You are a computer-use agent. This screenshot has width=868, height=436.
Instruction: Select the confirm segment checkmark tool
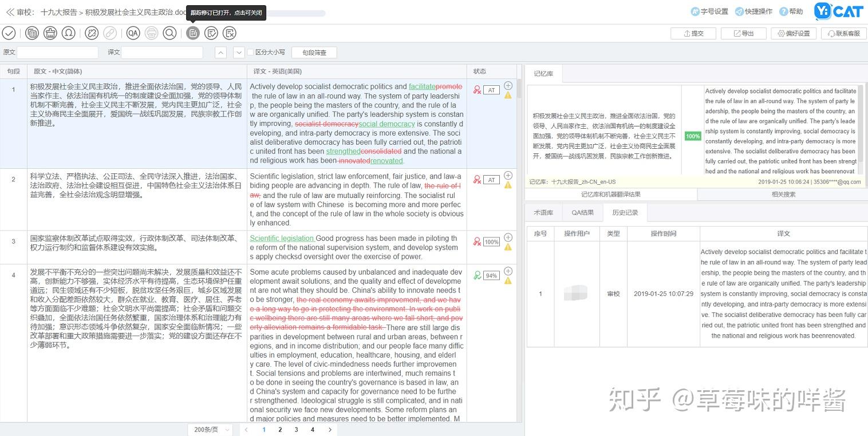click(x=9, y=33)
